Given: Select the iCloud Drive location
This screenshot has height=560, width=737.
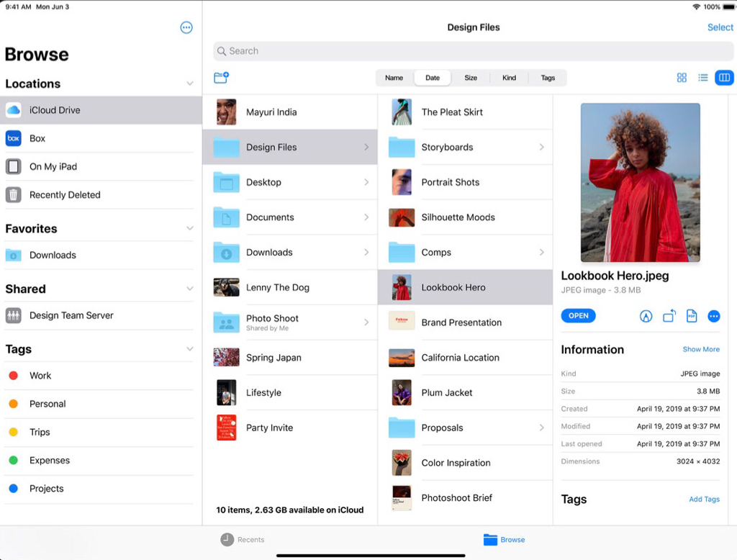Looking at the screenshot, I should (101, 110).
